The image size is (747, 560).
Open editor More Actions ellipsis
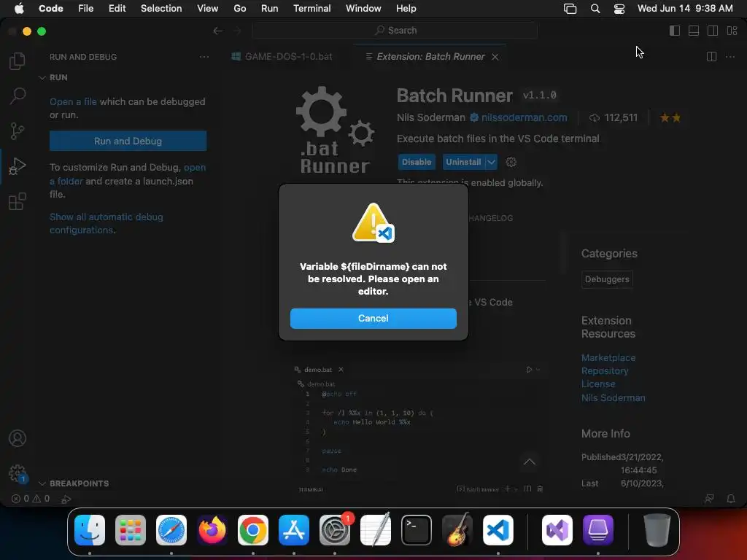pyautogui.click(x=729, y=57)
